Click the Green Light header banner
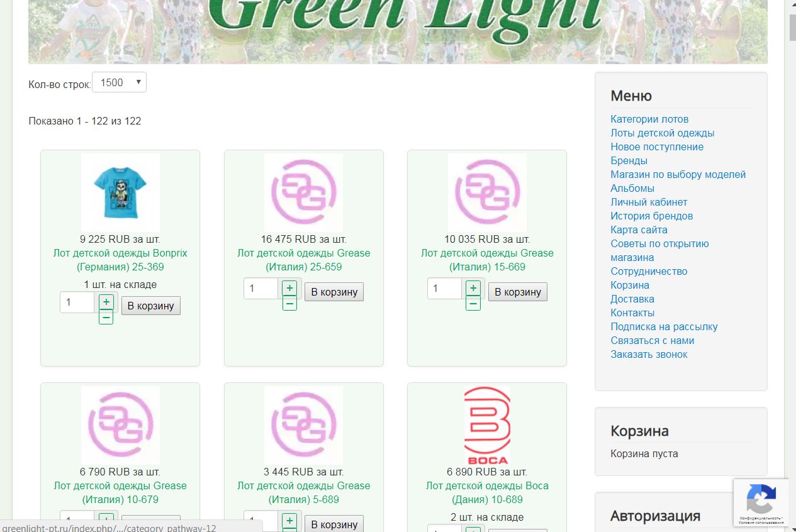Viewport: 796px width, 532px height. (398, 31)
